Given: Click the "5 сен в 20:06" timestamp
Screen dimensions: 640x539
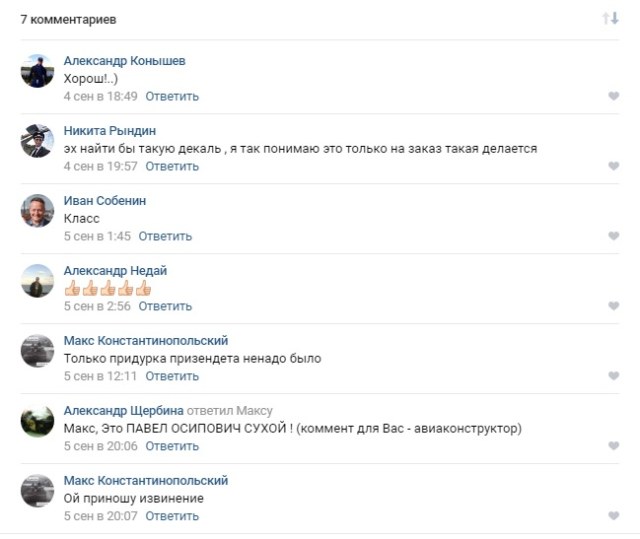Looking at the screenshot, I should pyautogui.click(x=100, y=446).
